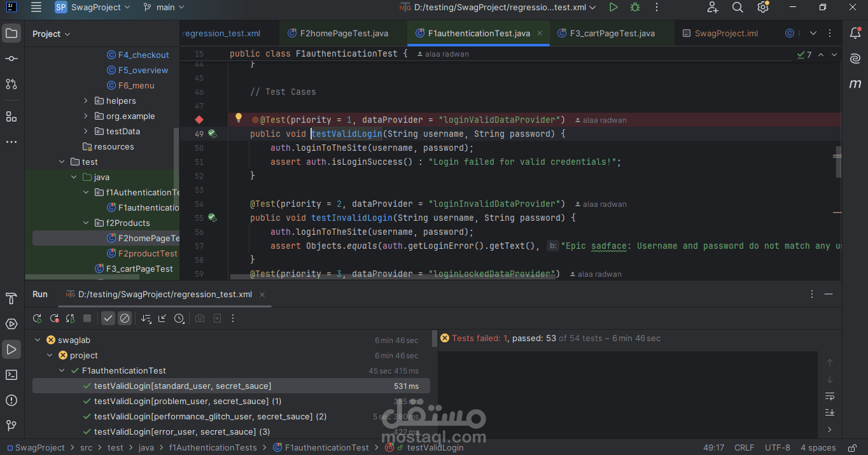868x455 pixels.
Task: Open F6_menu in project tree
Action: point(131,85)
